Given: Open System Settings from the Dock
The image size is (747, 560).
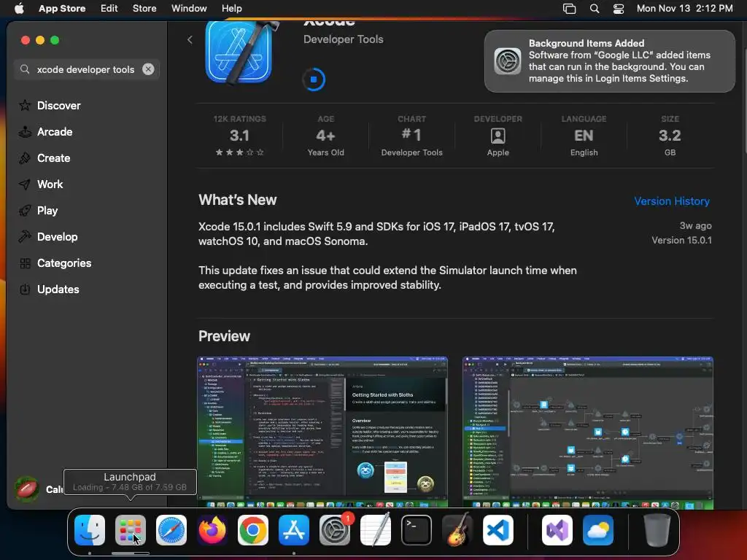Looking at the screenshot, I should point(334,530).
